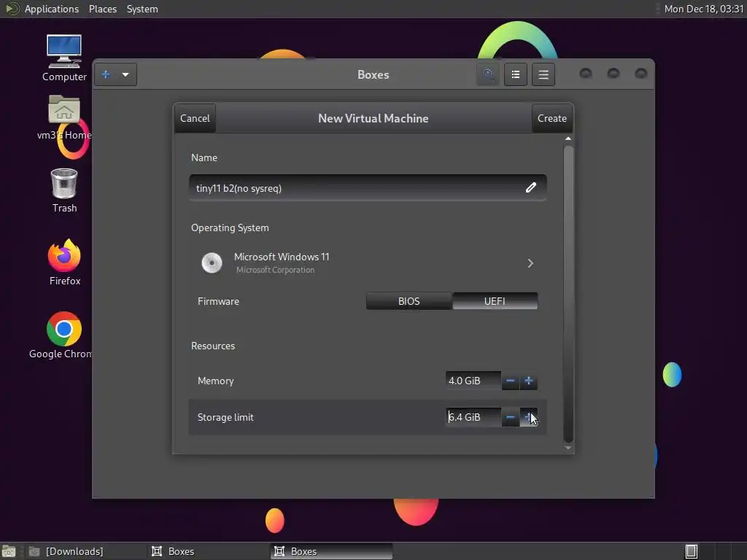The height and width of the screenshot is (560, 747).
Task: Open the Places menu in top panel
Action: 103,9
